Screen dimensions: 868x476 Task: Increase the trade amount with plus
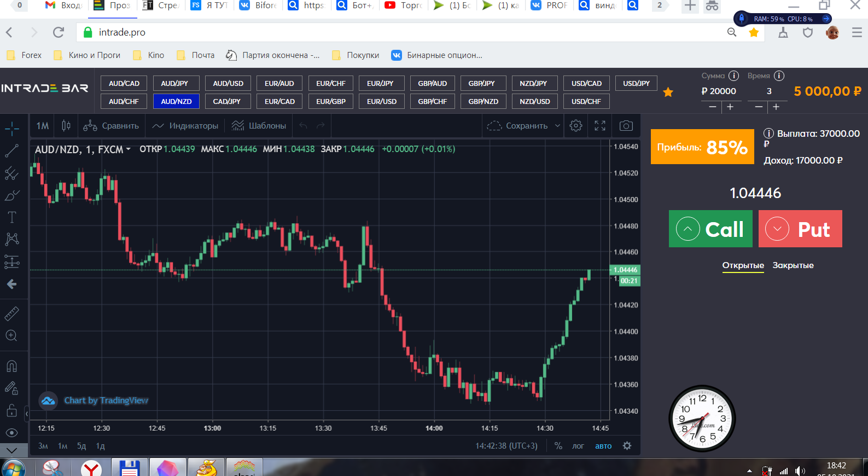point(730,107)
